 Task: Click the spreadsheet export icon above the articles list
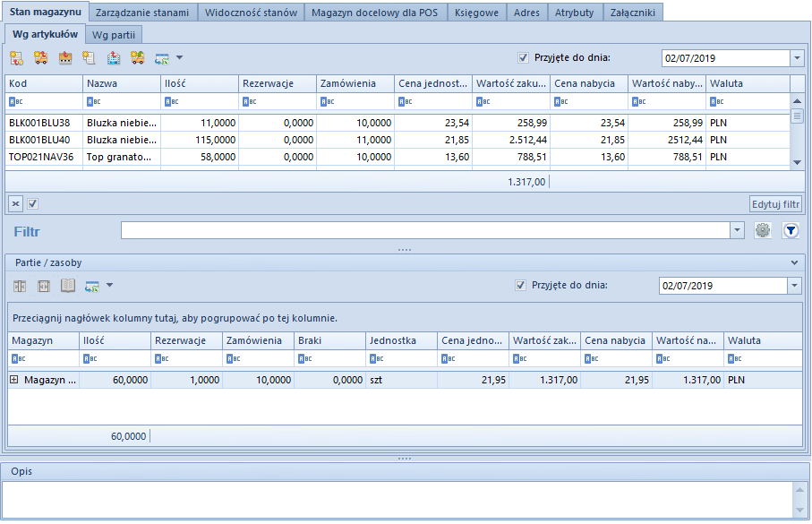coord(162,58)
